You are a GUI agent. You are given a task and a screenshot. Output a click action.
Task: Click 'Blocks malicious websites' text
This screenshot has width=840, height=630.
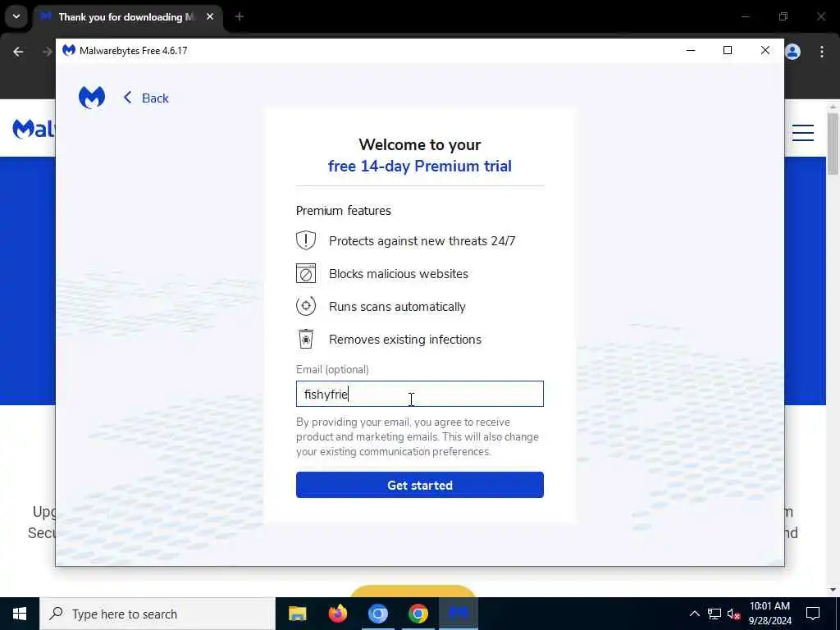coord(399,274)
